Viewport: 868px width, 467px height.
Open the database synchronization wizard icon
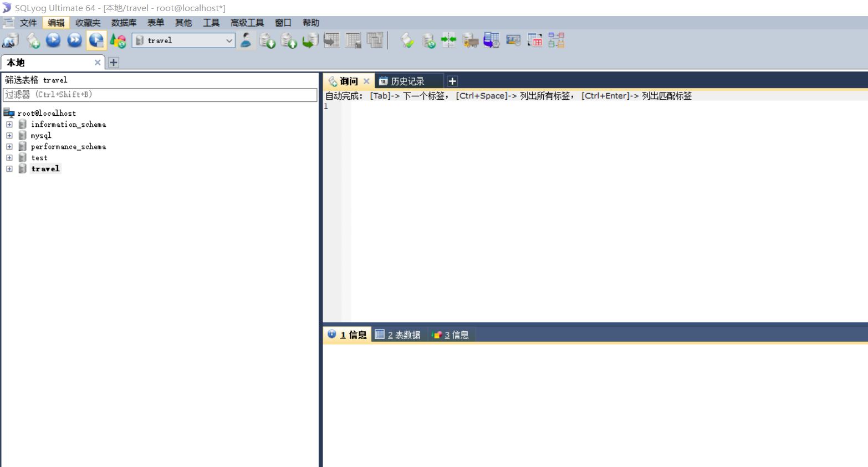[x=428, y=40]
